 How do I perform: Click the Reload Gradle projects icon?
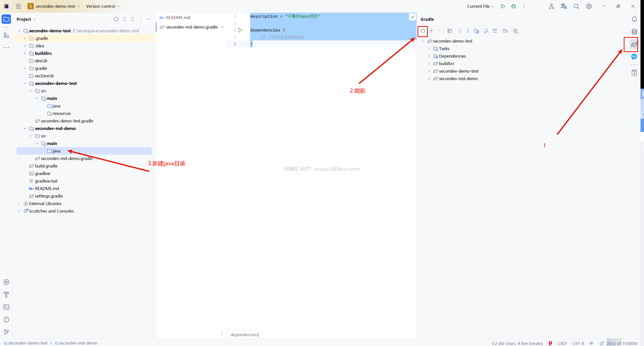423,31
